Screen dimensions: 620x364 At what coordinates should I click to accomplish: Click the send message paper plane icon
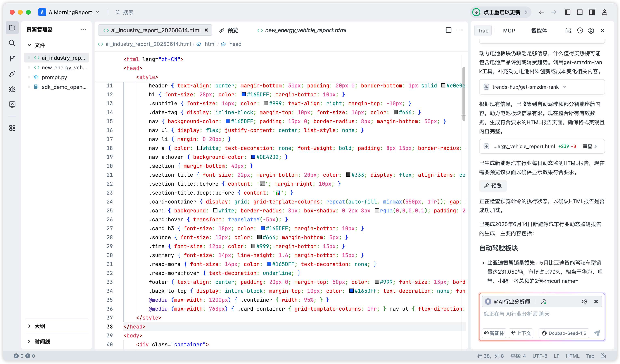[597, 333]
